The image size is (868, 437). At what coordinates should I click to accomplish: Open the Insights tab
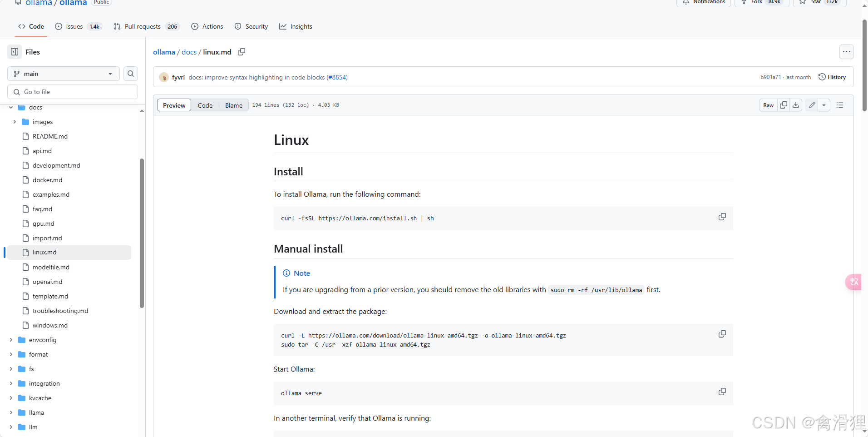[x=296, y=26]
